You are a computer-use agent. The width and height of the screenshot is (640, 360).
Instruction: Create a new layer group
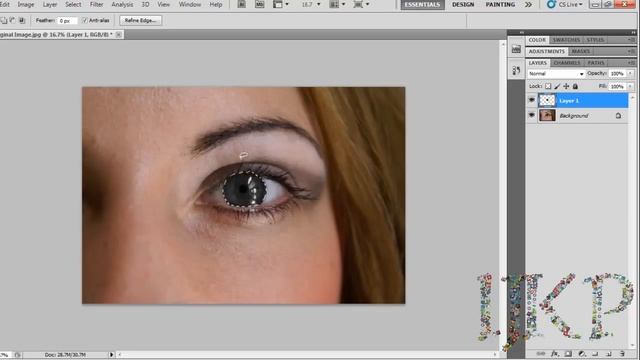click(596, 353)
